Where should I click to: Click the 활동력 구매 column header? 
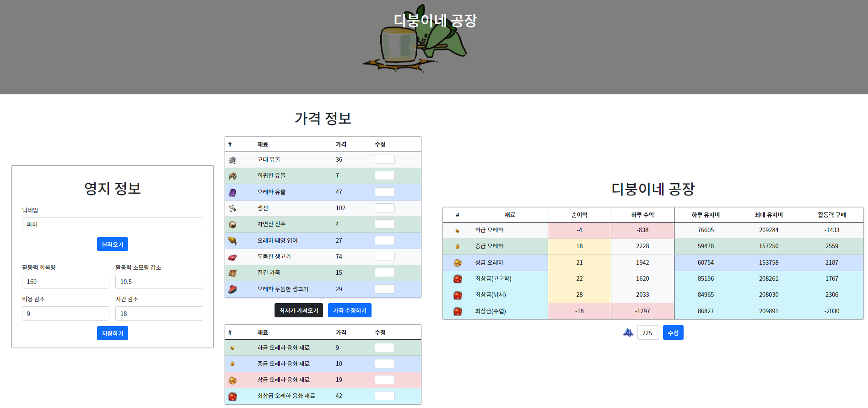pyautogui.click(x=832, y=215)
